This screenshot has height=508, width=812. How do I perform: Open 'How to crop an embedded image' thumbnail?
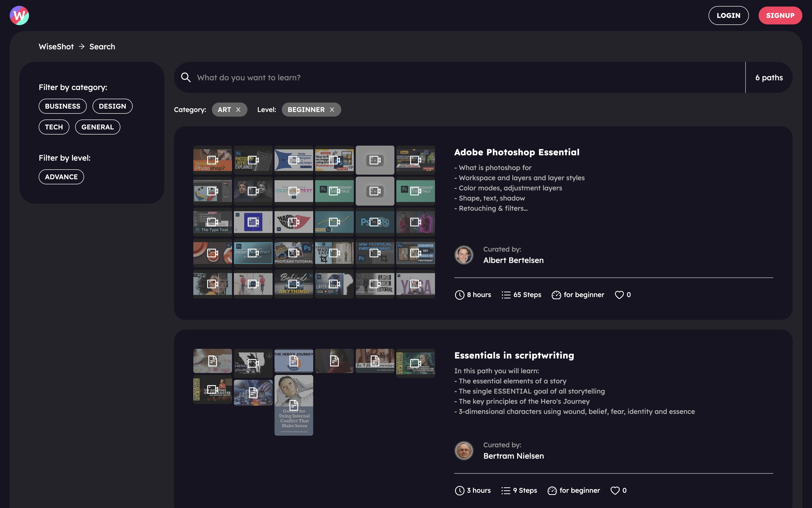pos(375,253)
